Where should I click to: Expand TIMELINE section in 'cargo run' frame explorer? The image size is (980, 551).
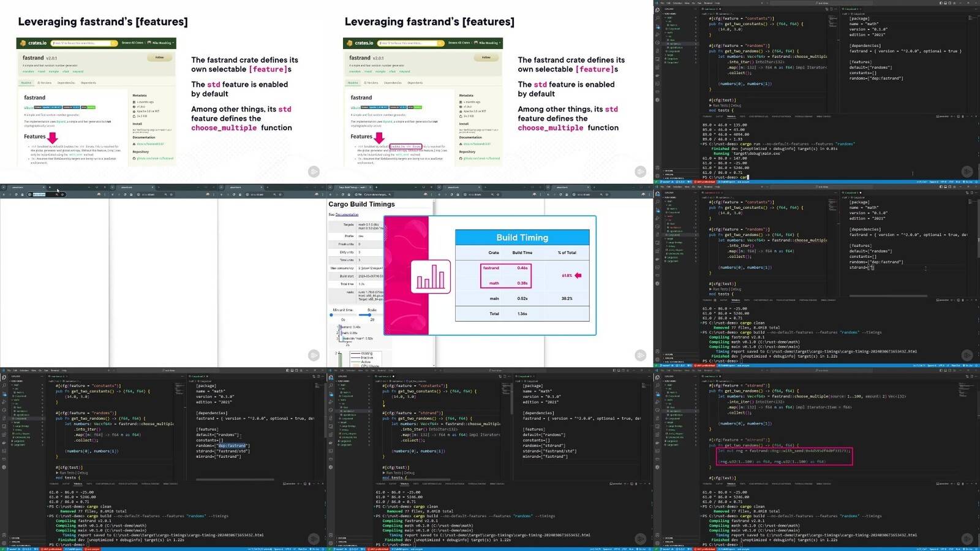(669, 173)
